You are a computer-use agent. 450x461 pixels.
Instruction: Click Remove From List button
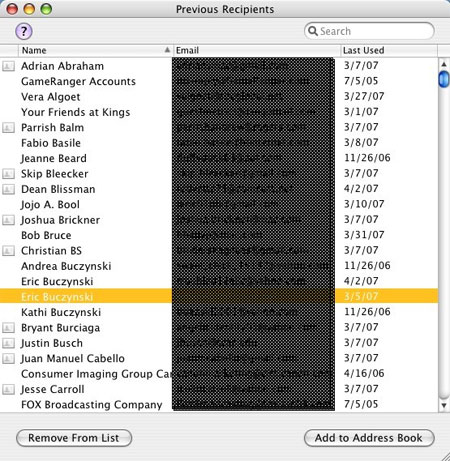coord(74,438)
